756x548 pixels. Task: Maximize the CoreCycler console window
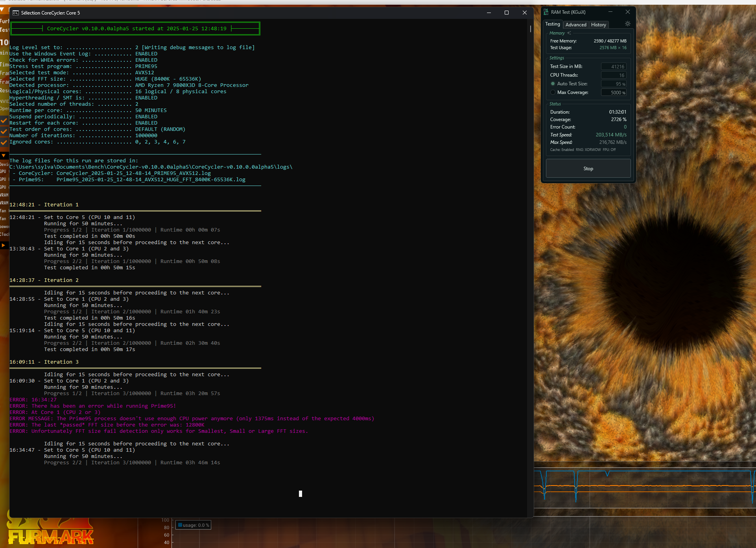tap(507, 13)
